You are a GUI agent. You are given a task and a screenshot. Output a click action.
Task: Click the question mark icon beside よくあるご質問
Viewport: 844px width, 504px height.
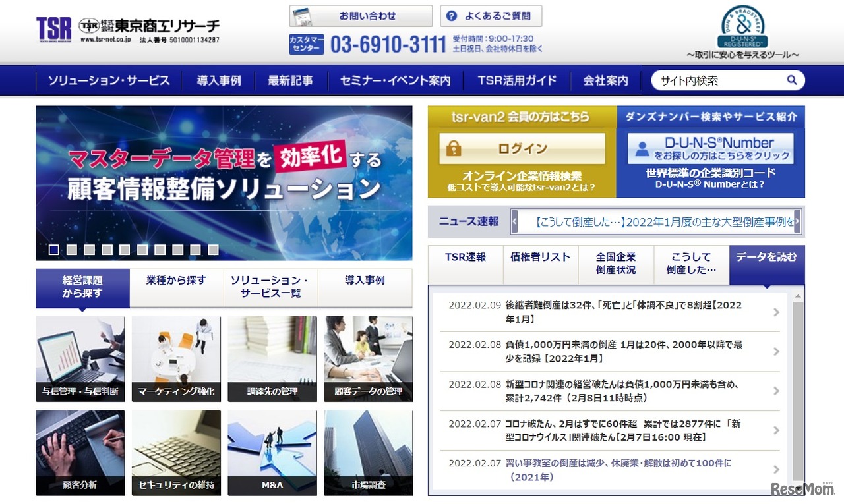(452, 16)
